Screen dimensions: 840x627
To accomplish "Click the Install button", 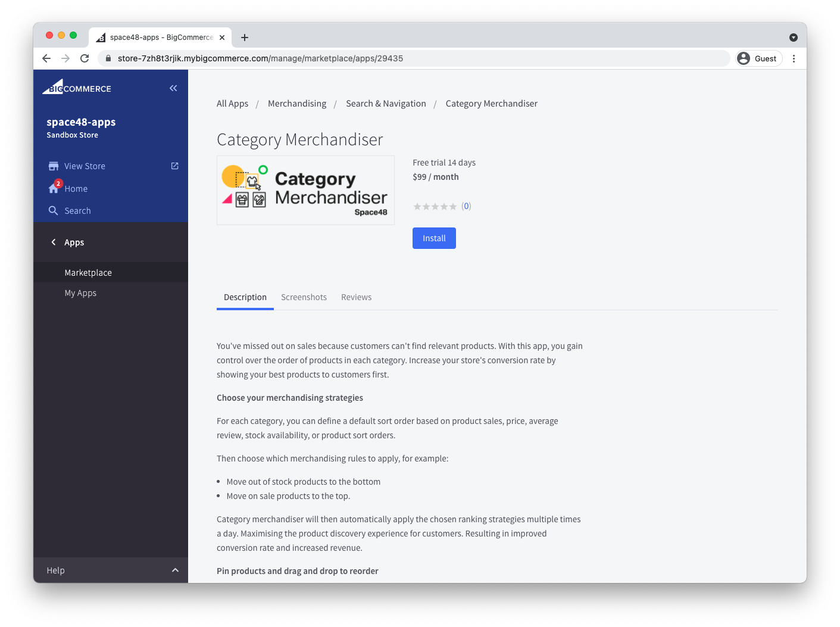I will click(434, 238).
